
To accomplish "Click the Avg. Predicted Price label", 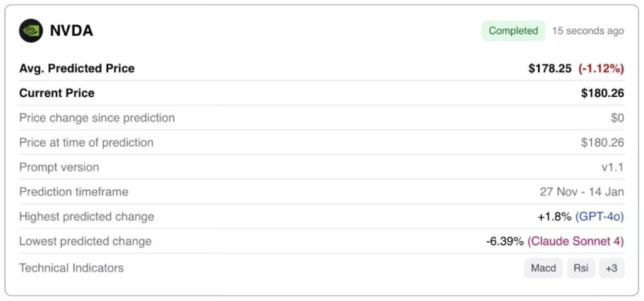I will [x=77, y=68].
